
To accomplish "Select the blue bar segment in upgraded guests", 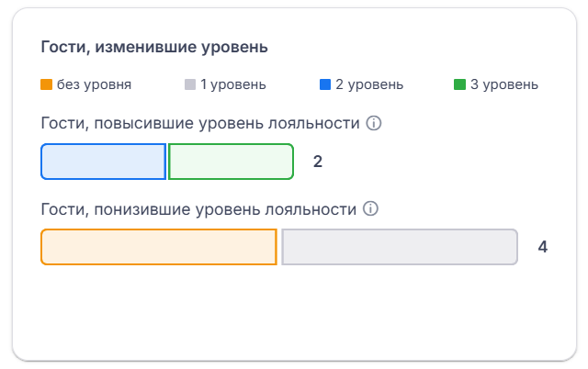I will 103,162.
